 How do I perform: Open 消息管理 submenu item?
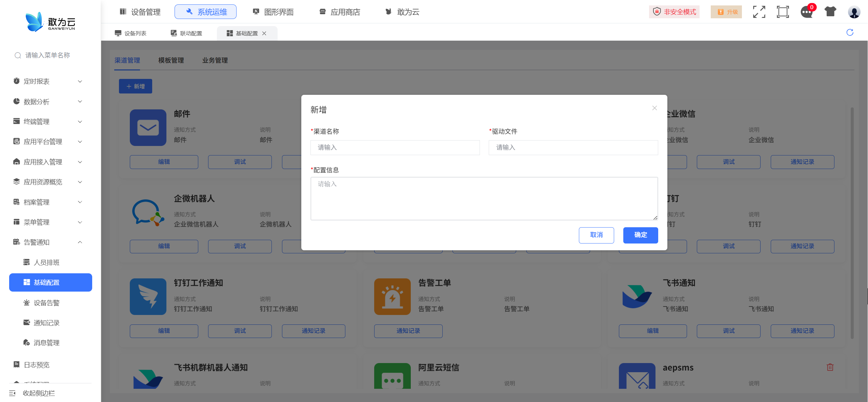(51, 343)
